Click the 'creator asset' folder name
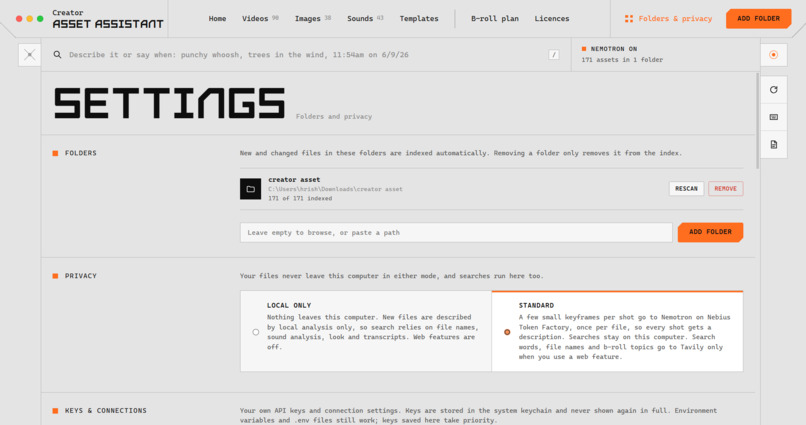The height and width of the screenshot is (425, 806). 294,179
